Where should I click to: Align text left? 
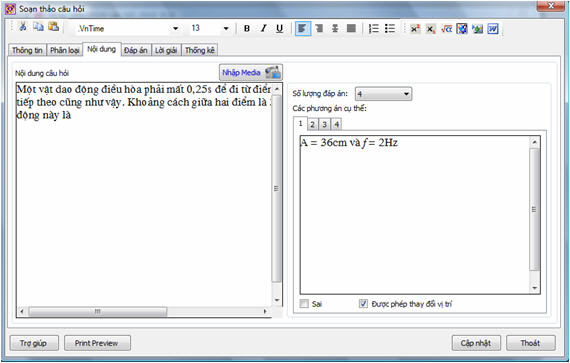303,28
